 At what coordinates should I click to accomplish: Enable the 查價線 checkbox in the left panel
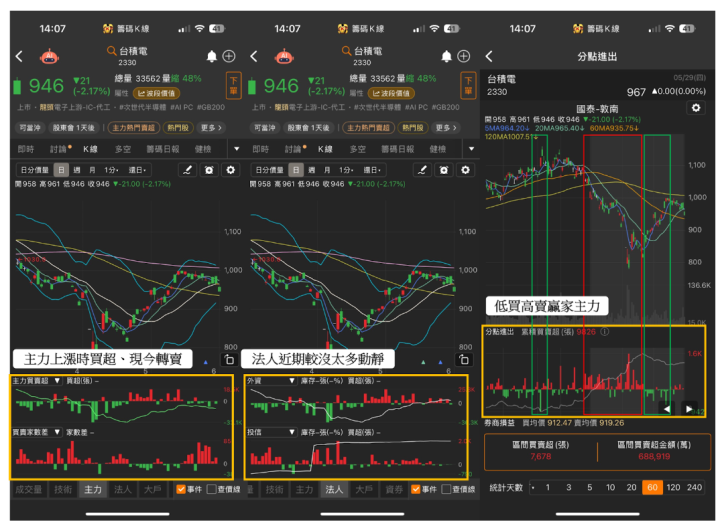(x=211, y=489)
